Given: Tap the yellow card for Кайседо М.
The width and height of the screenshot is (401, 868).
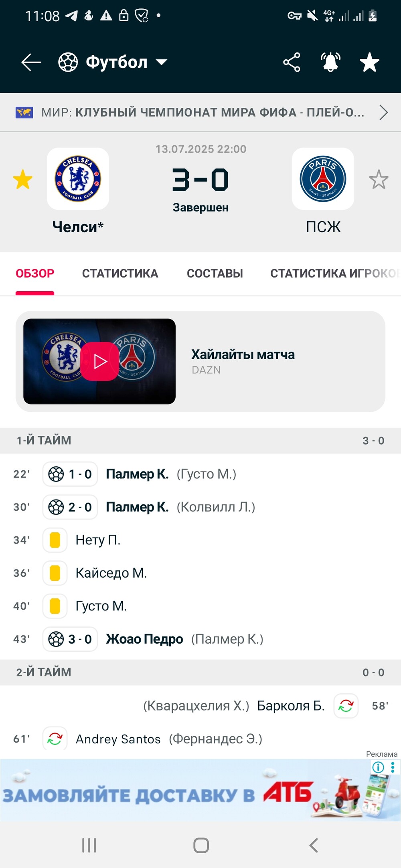Looking at the screenshot, I should click(x=55, y=573).
